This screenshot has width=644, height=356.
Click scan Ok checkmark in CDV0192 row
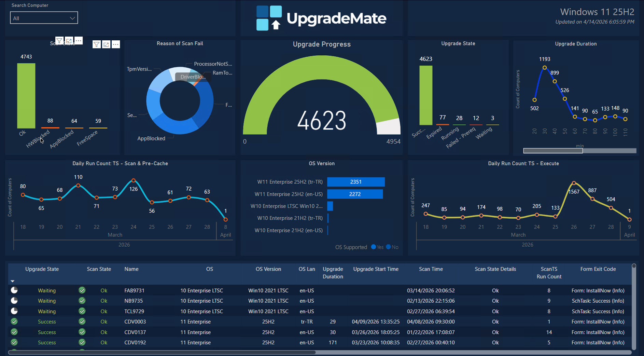82,342
